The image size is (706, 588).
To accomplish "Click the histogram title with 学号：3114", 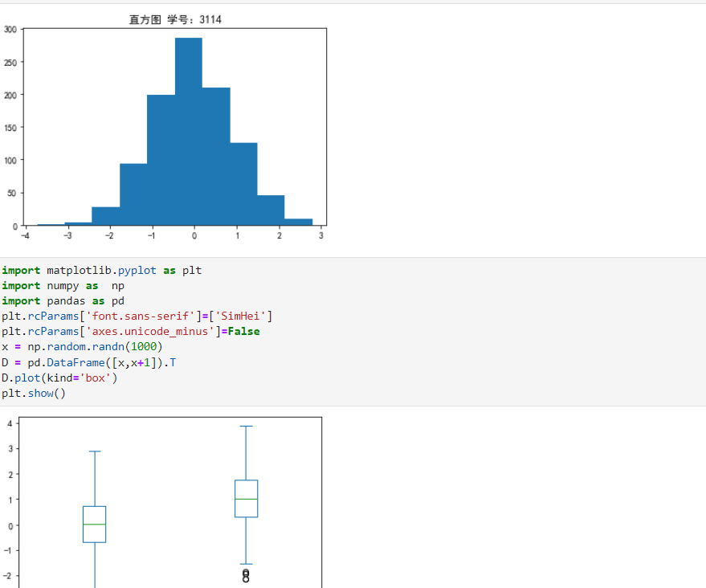I will [175, 19].
